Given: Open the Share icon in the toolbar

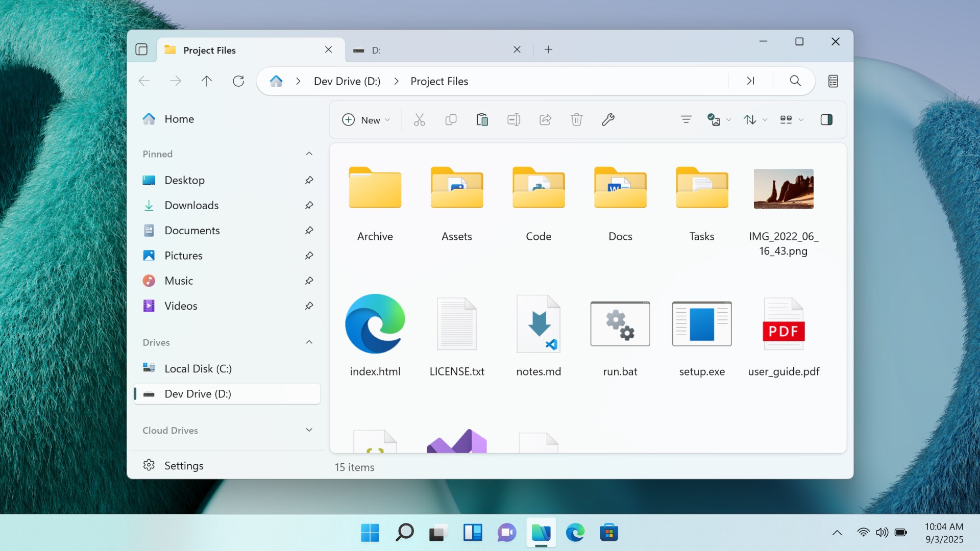Looking at the screenshot, I should (545, 119).
